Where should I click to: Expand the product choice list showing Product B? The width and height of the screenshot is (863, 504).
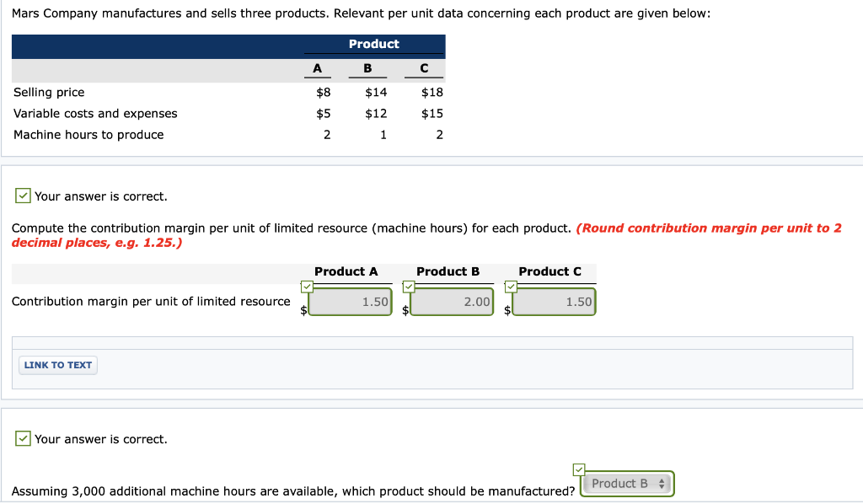coord(627,483)
